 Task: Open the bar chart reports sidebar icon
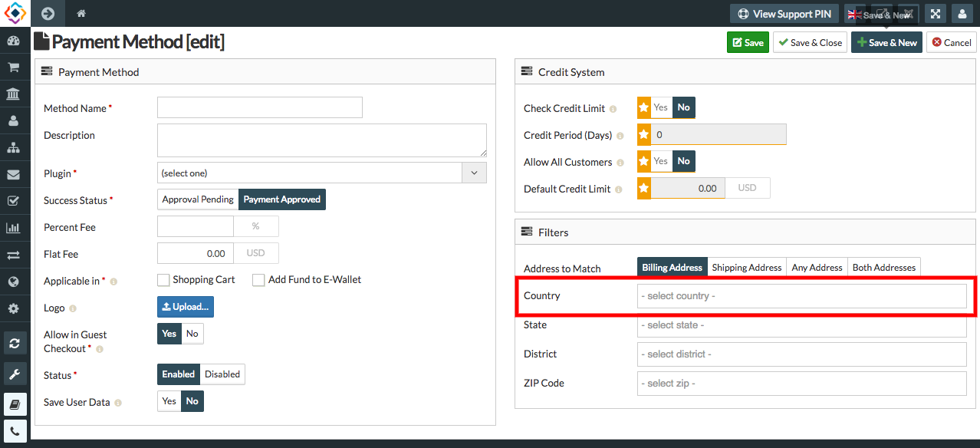[x=13, y=228]
